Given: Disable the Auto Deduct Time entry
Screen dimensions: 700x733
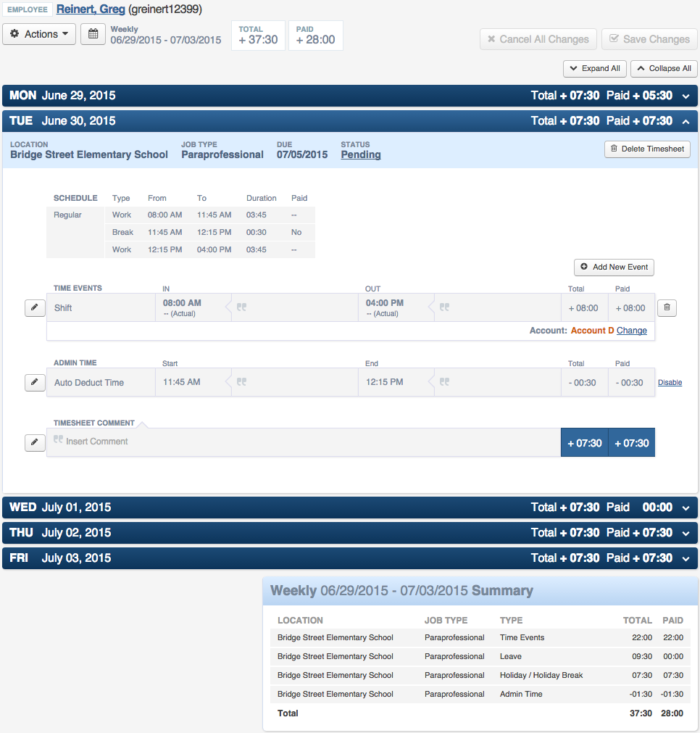Looking at the screenshot, I should pyautogui.click(x=670, y=383).
